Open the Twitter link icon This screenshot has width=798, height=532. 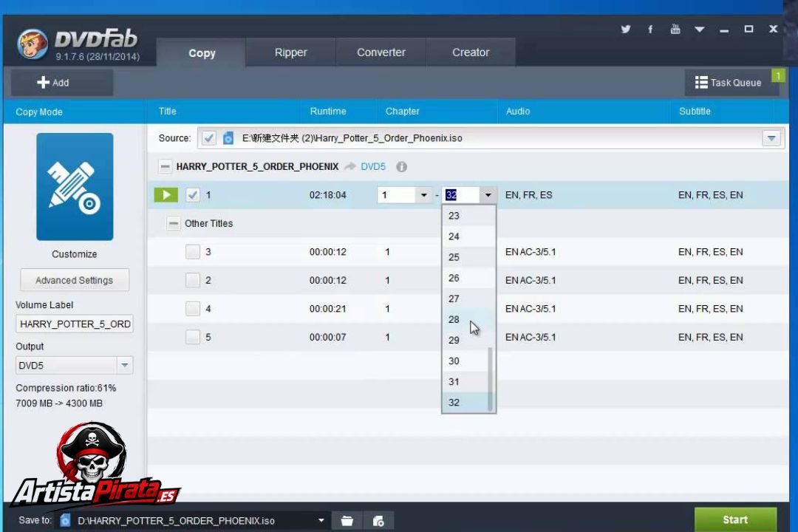click(x=626, y=29)
